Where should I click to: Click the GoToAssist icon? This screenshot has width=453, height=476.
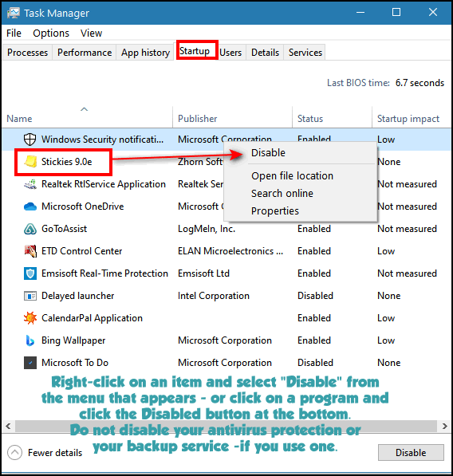[30, 229]
